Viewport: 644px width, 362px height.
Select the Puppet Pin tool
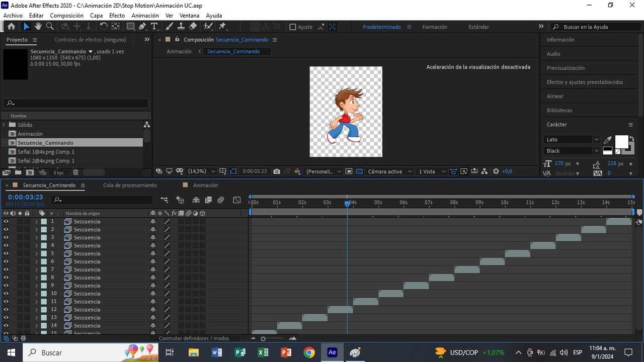coord(222,27)
